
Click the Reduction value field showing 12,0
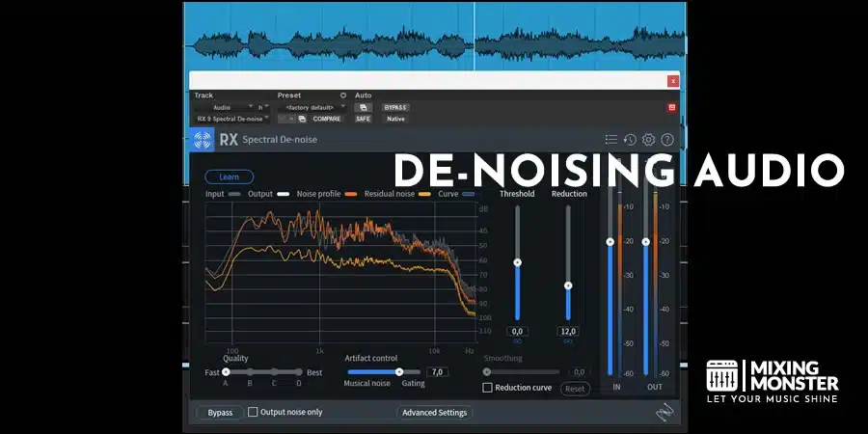point(567,331)
